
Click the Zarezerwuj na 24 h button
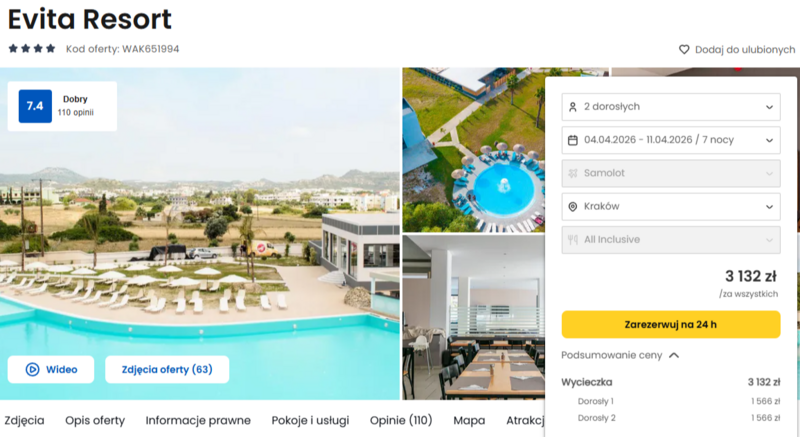coord(671,325)
